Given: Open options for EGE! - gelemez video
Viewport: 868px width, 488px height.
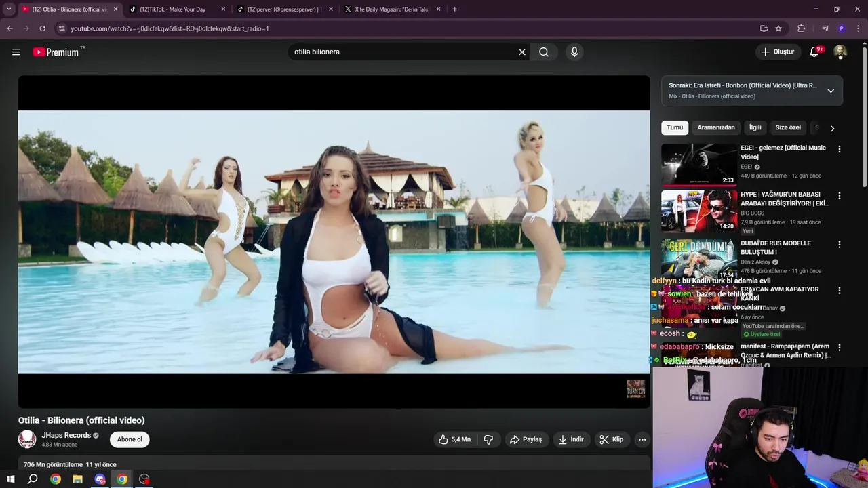Looking at the screenshot, I should pos(840,149).
